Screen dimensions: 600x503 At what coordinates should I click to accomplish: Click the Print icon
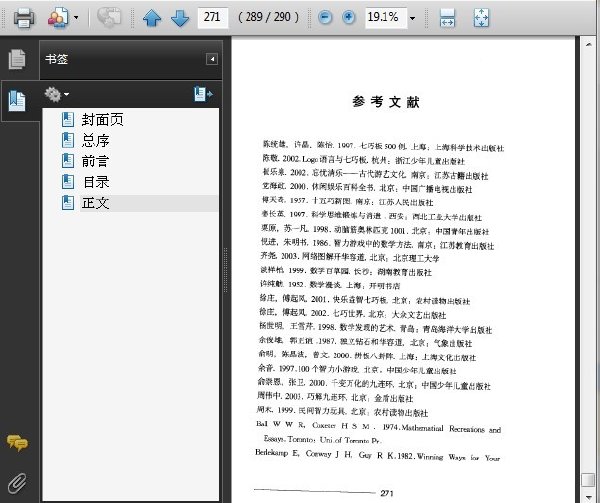point(24,18)
